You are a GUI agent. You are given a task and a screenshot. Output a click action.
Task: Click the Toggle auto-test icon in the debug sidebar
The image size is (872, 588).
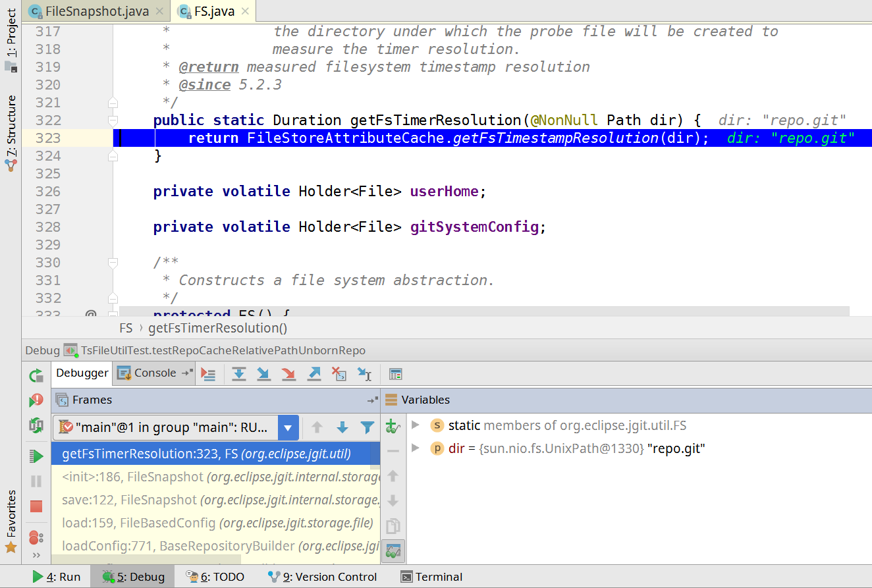tap(36, 425)
